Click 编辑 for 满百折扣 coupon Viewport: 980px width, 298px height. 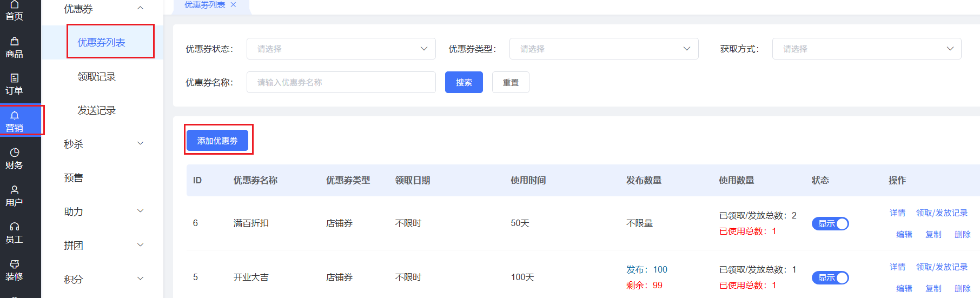[904, 234]
